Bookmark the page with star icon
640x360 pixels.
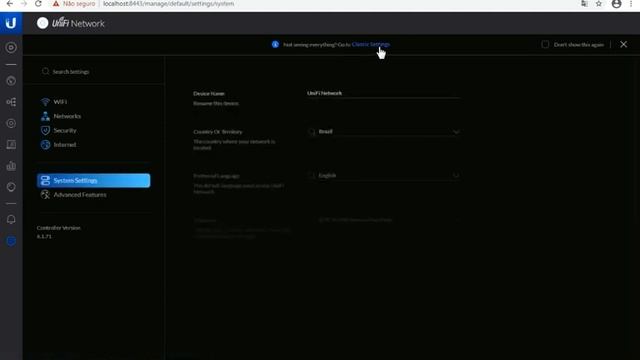(x=599, y=4)
